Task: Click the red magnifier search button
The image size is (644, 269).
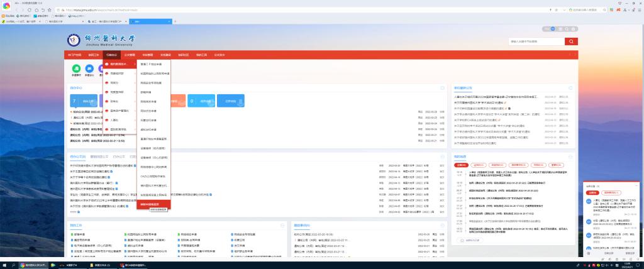Action: tap(571, 41)
